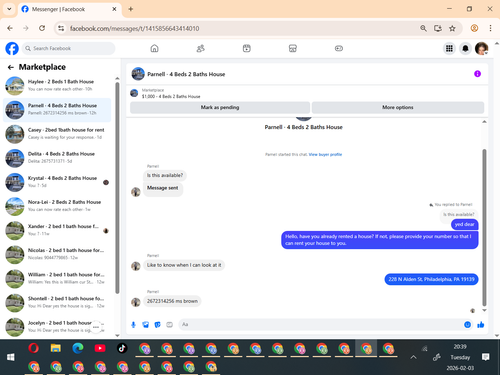The image size is (500, 375).
Task: Select the Messenger | Facebook tab
Action: coord(69,9)
